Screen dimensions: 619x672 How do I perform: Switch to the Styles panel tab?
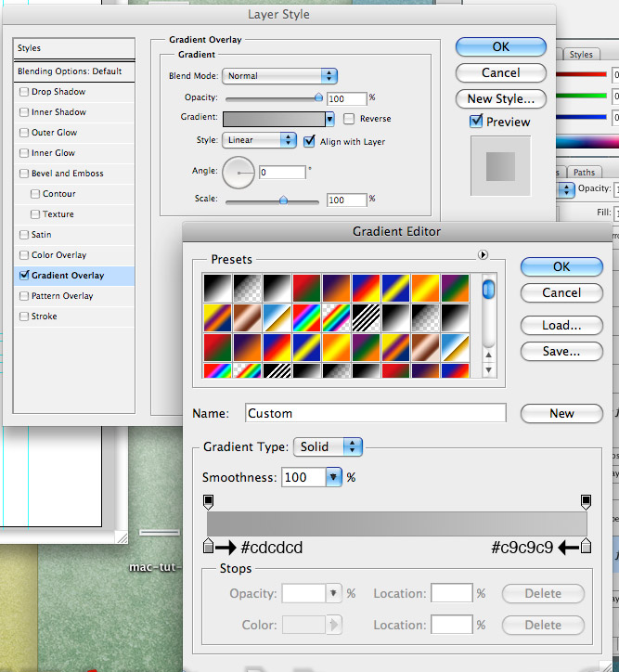tap(581, 55)
